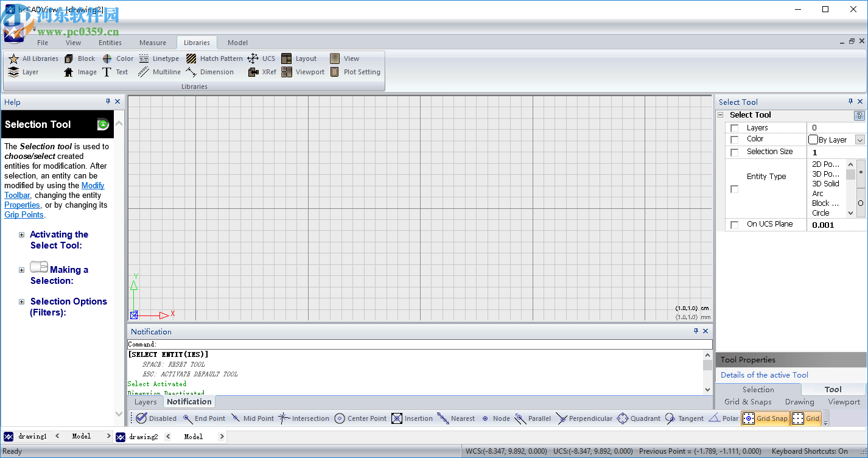Click the By Layer color swatch
This screenshot has width=868, height=458.
pyautogui.click(x=813, y=139)
